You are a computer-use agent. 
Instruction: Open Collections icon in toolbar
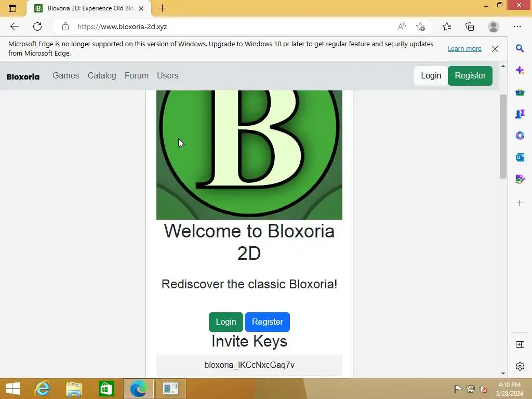tap(470, 26)
